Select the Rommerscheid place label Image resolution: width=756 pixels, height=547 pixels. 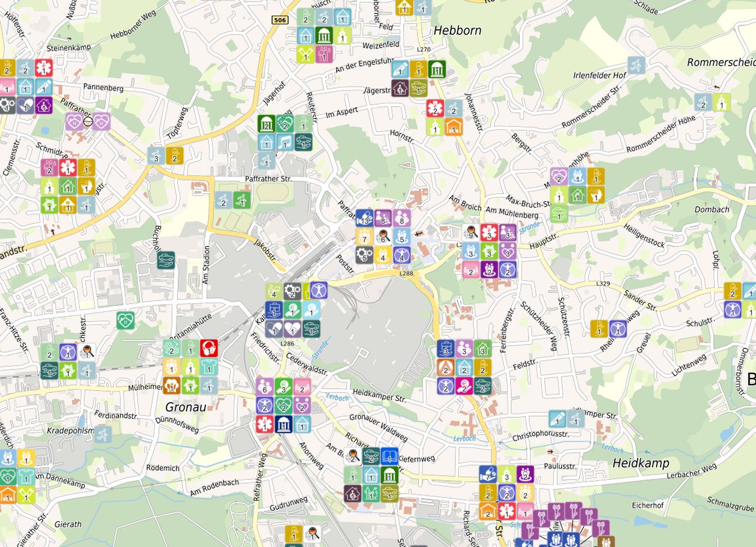pyautogui.click(x=721, y=62)
